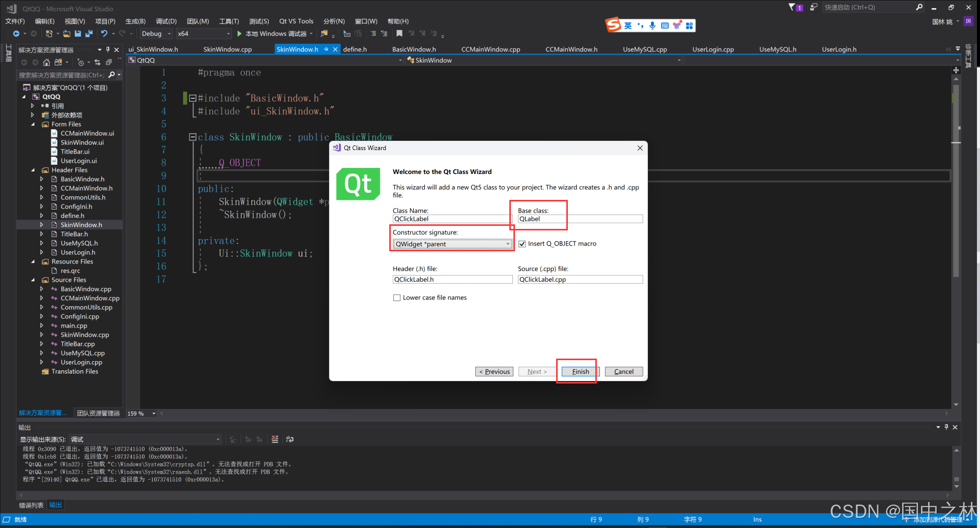Click the Base class input field
This screenshot has height=528, width=980.
(x=580, y=219)
